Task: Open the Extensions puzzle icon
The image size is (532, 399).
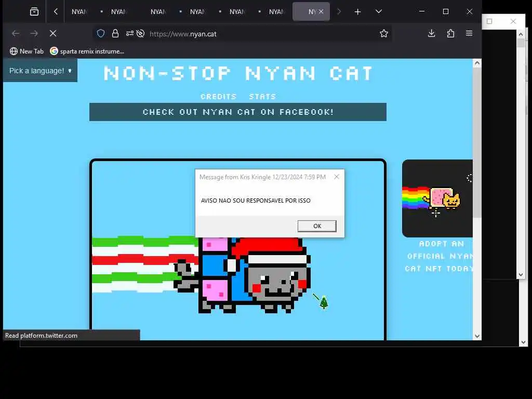Action: click(450, 33)
